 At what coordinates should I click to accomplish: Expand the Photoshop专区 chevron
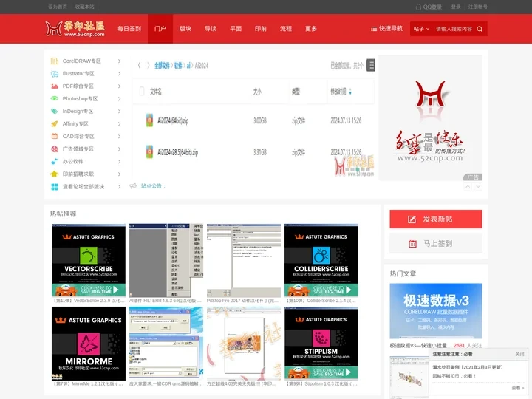119,99
